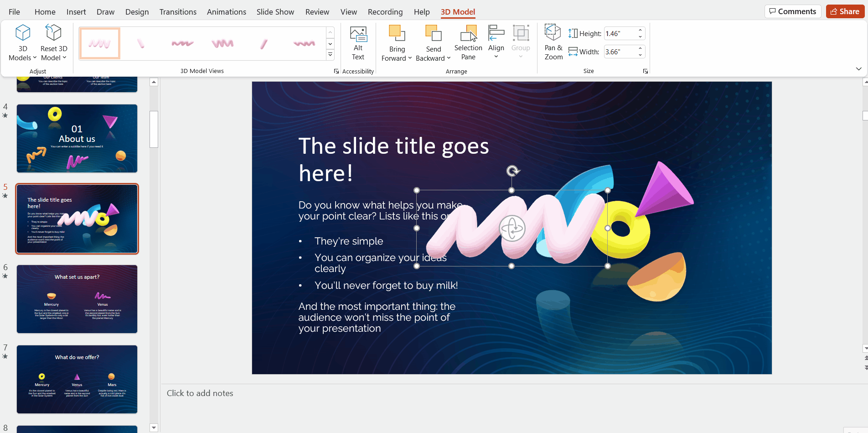
Task: Switch to the Home tab
Action: (45, 12)
